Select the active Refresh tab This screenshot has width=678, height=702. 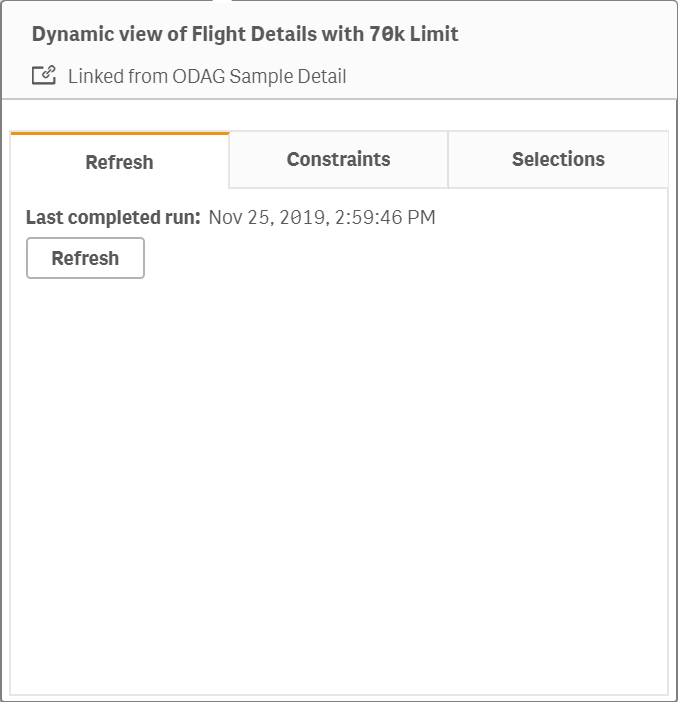tap(119, 162)
